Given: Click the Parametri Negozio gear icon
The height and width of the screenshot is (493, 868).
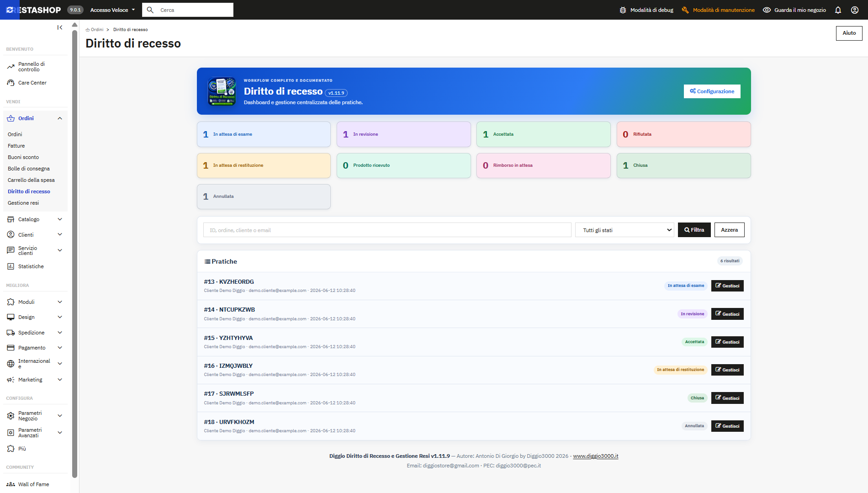Looking at the screenshot, I should pos(11,416).
